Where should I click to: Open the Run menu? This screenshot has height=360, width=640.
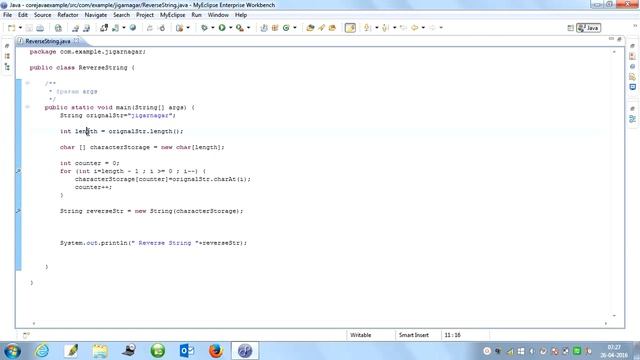click(x=196, y=15)
